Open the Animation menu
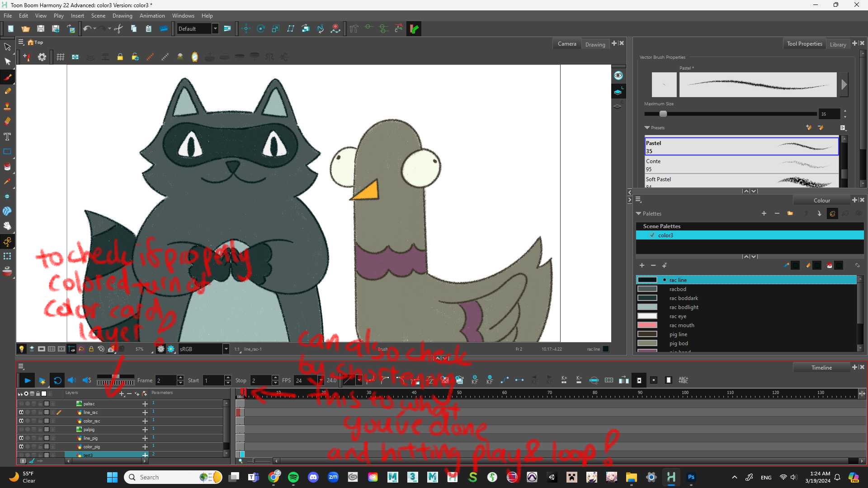 (x=152, y=16)
